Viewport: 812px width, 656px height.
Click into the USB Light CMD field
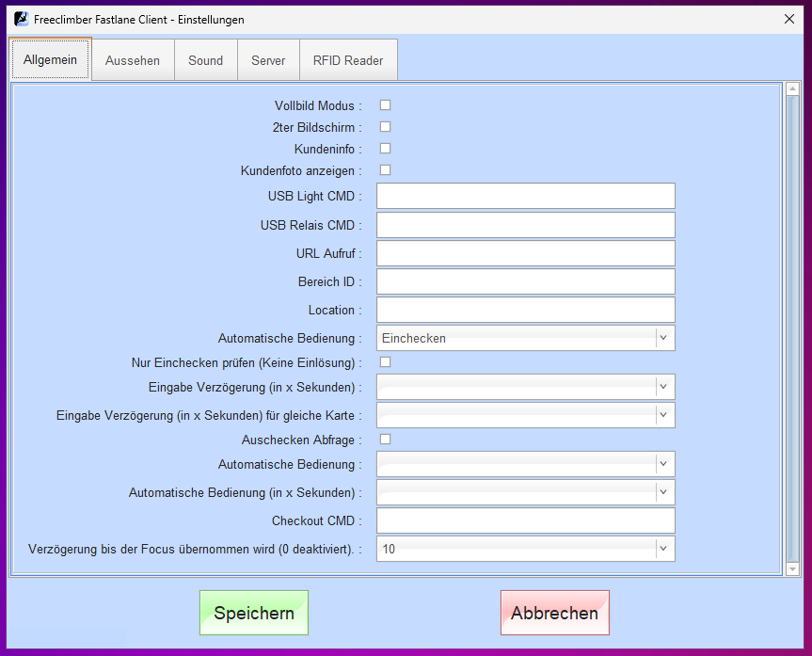point(525,196)
